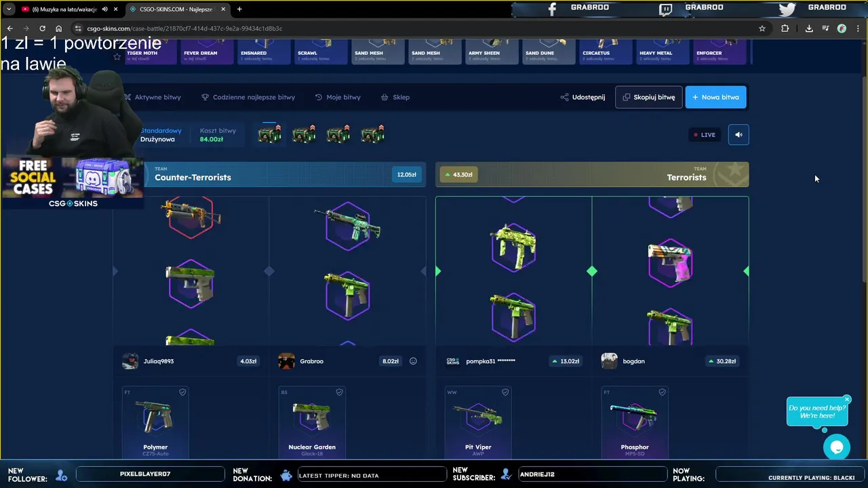Mute the battle sound with speaker icon

(x=738, y=134)
